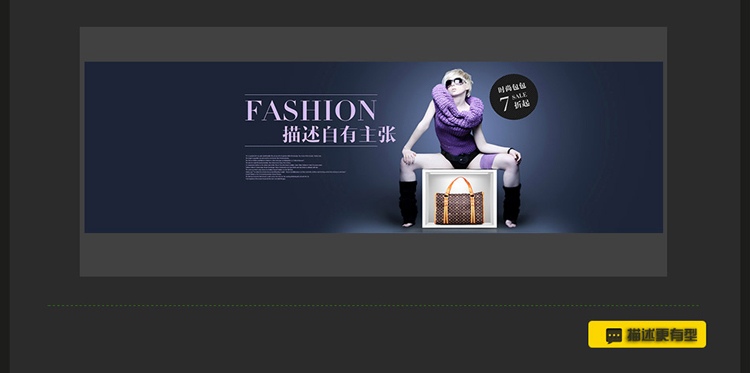The height and width of the screenshot is (373, 750).
Task: Click the line above FASHION title
Action: coord(311,94)
